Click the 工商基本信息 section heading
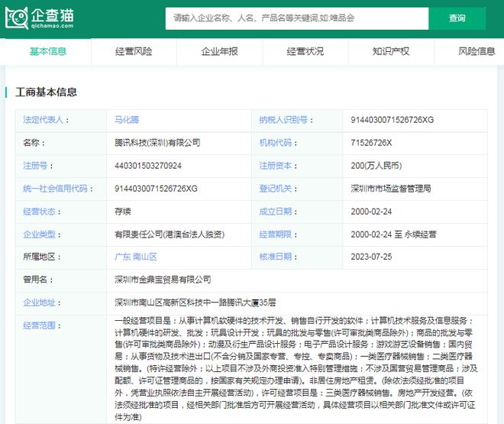 point(47,92)
